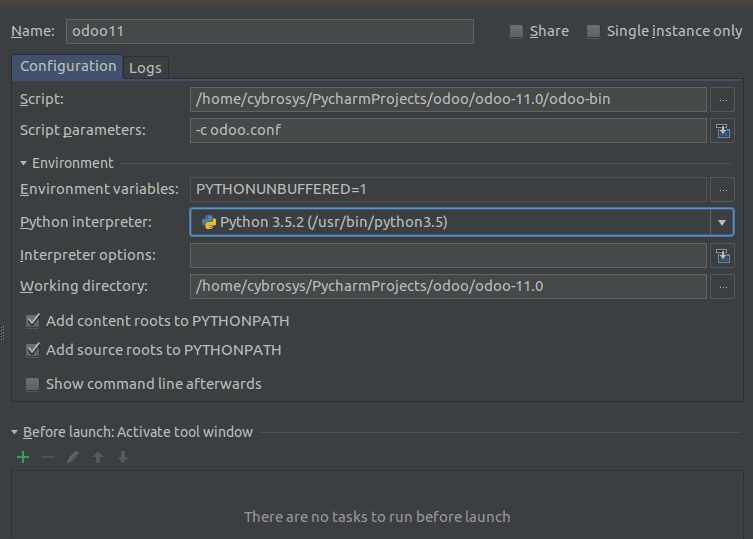753x539 pixels.
Task: Click the 'Python interpreter:' label
Action: 86,222
